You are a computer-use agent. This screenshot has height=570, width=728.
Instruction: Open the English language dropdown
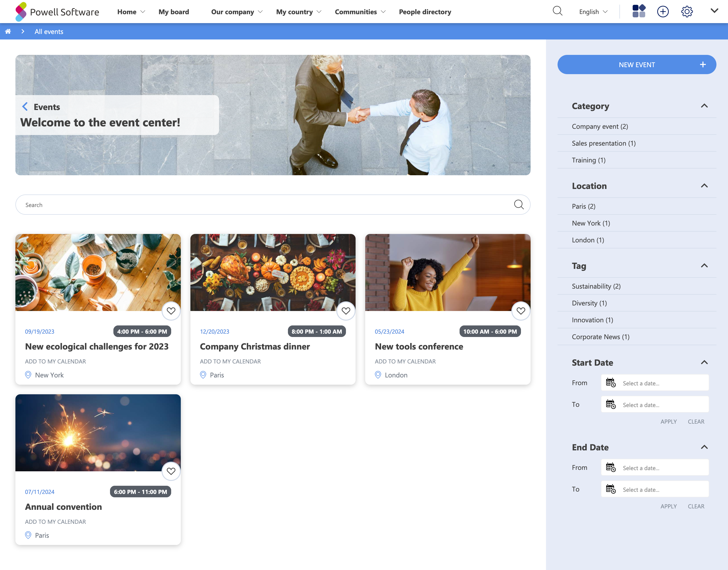pyautogui.click(x=593, y=12)
